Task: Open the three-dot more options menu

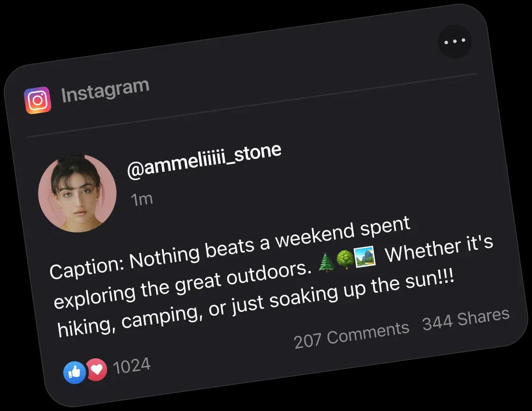Action: point(454,41)
